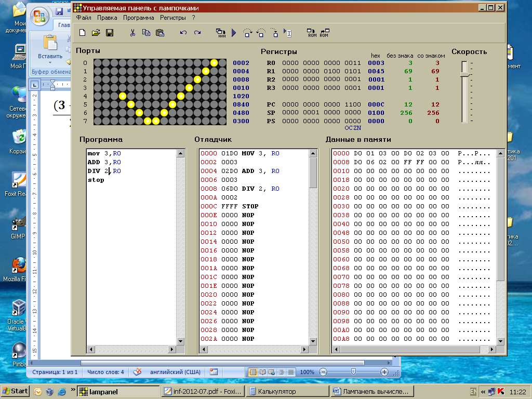Screen dimensions: 532x399
Task: Select debugger row 000C FFFF STOP
Action: (x=229, y=206)
